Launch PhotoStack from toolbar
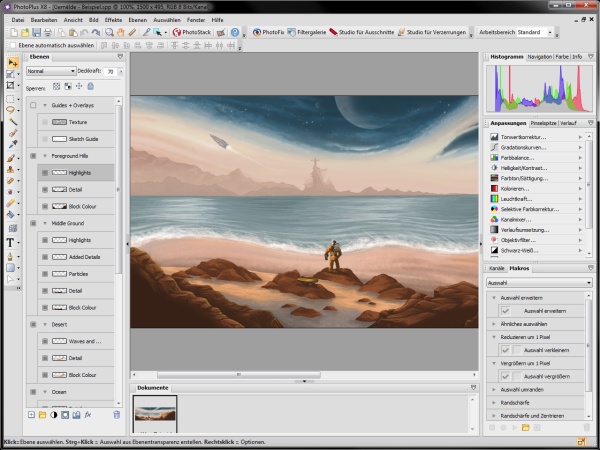This screenshot has height=450, width=600. point(191,33)
